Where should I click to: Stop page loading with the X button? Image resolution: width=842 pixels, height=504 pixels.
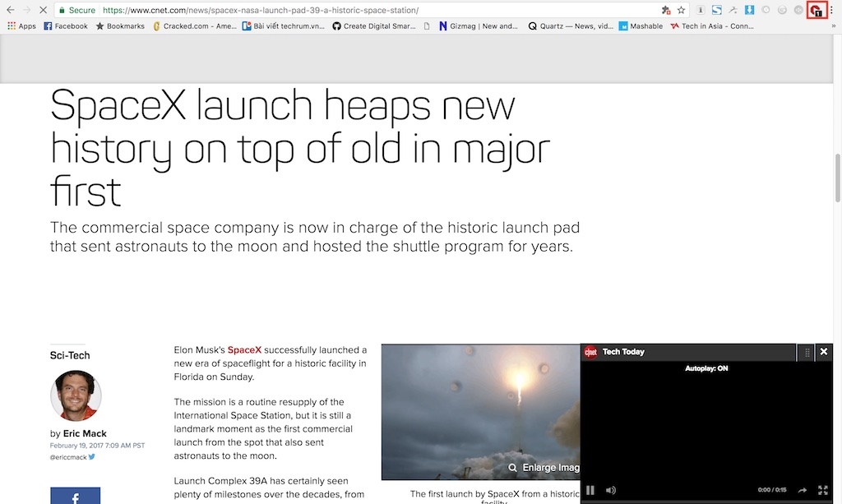coord(43,10)
